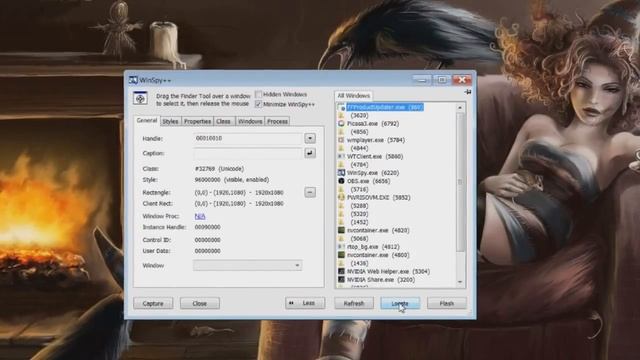This screenshot has height=360, width=640.
Task: Open the N/A Window Proc link
Action: pos(200,216)
